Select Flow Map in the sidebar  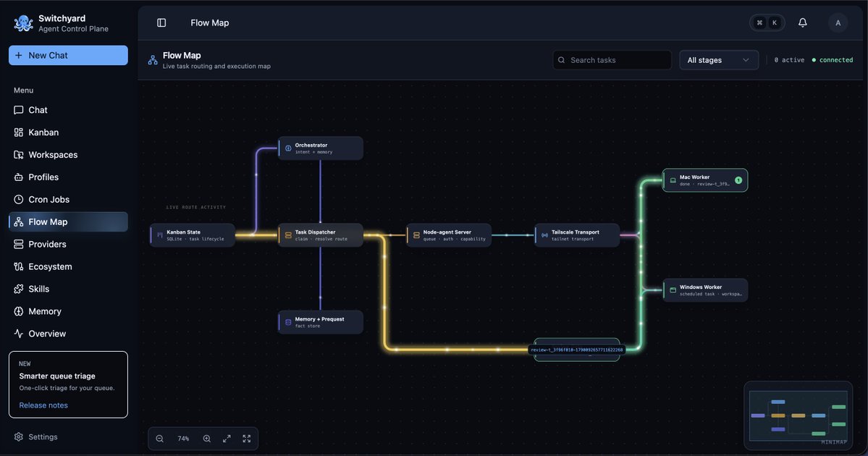click(x=68, y=222)
